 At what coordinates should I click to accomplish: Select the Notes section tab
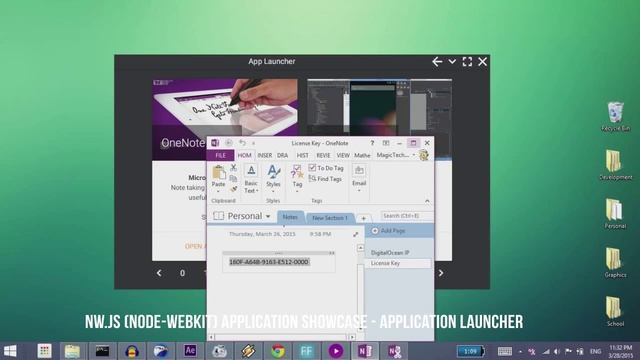(x=290, y=217)
